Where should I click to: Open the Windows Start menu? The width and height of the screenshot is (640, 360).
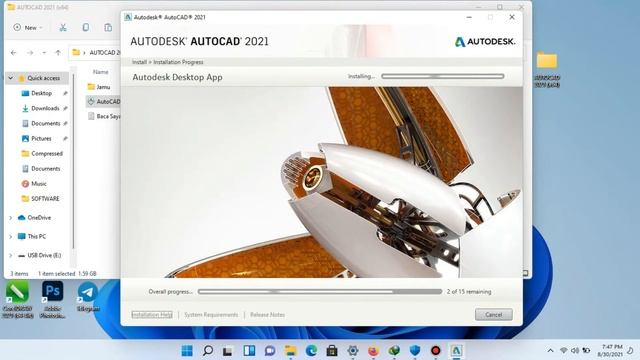[x=187, y=351]
